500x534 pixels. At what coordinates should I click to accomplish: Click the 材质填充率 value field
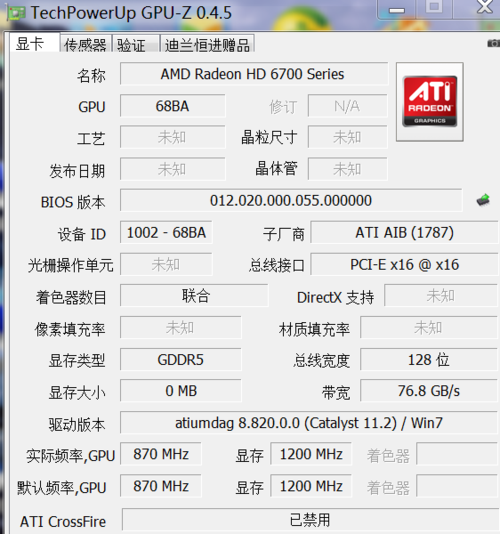[429, 328]
